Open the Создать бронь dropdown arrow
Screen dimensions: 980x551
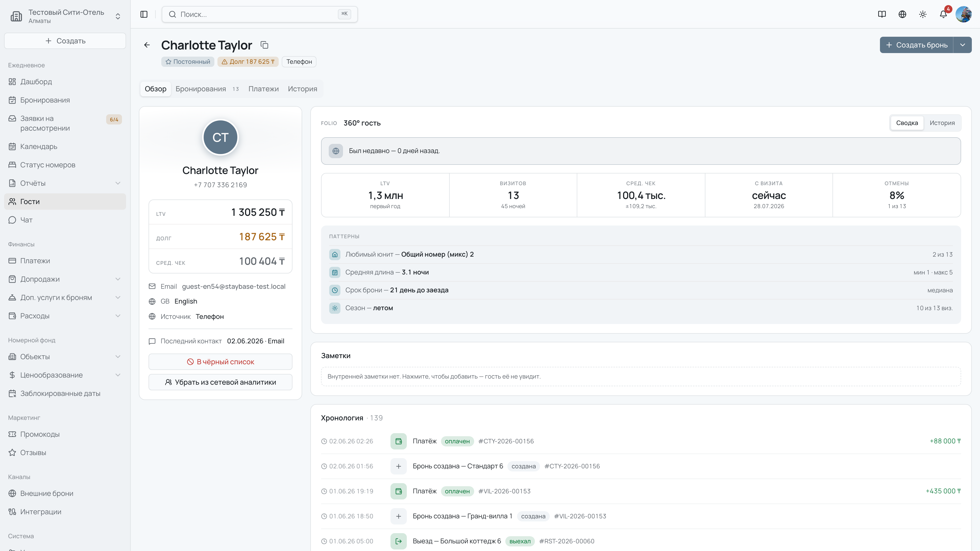(962, 45)
